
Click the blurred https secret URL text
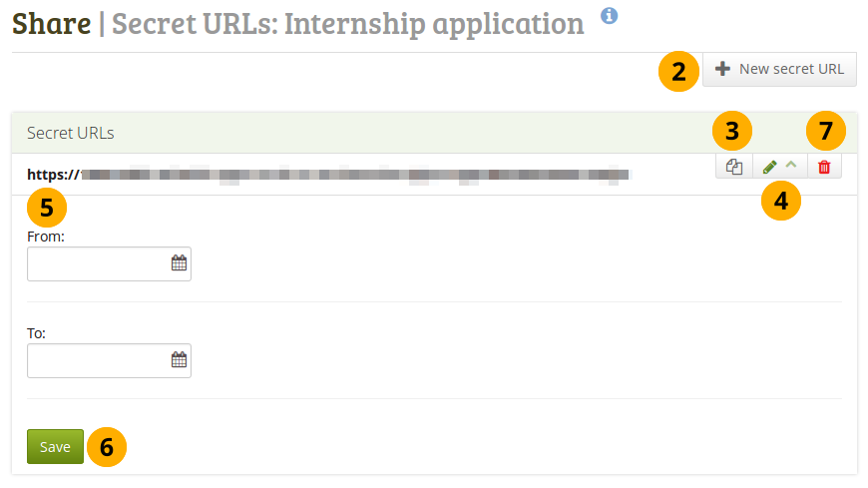point(329,175)
